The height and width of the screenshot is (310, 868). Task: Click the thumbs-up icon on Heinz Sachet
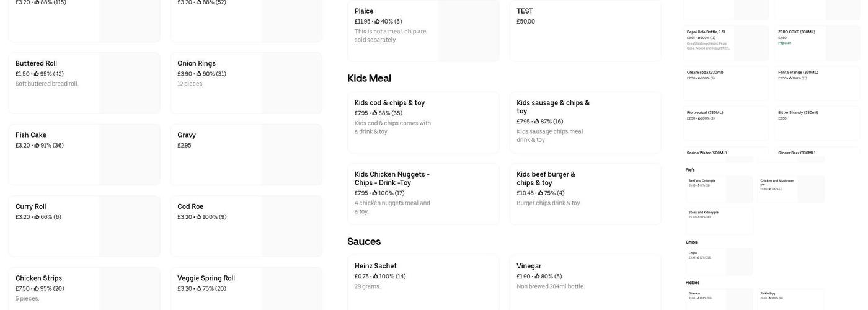click(x=376, y=277)
